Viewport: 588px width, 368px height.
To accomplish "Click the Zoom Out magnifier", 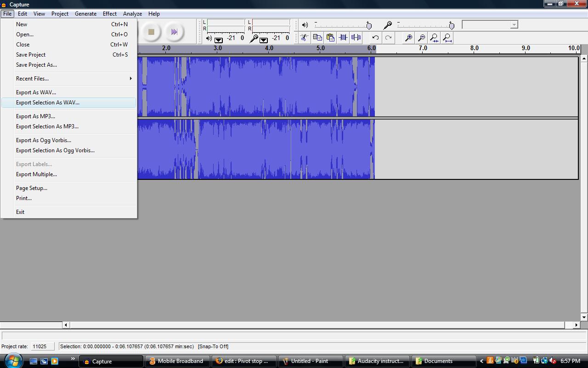I will [421, 38].
